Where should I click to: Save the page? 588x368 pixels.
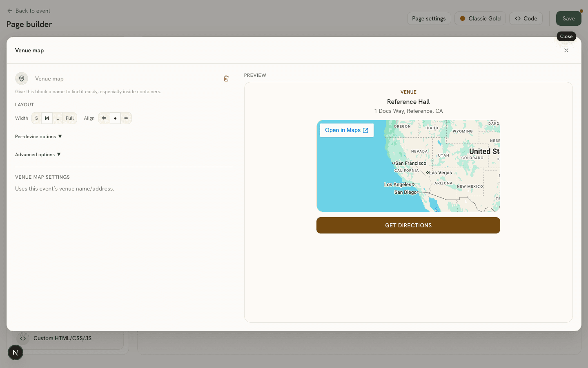568,18
